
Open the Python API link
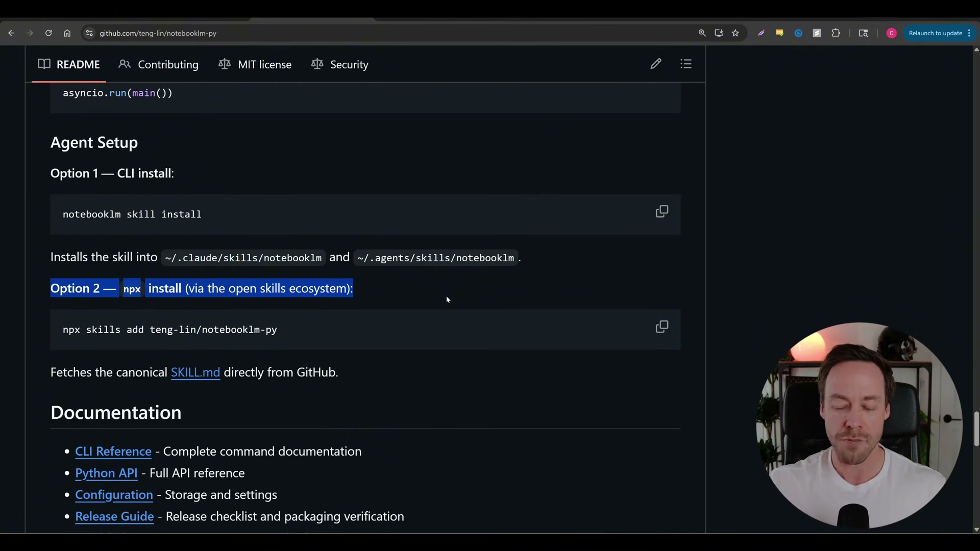(106, 473)
